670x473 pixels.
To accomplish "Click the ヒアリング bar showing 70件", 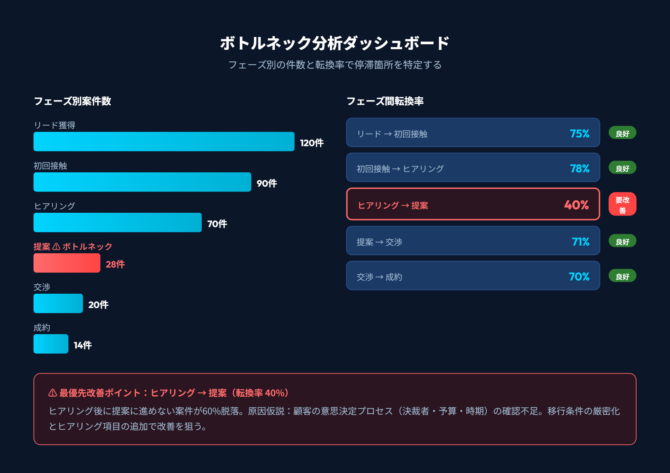I will pos(117,223).
